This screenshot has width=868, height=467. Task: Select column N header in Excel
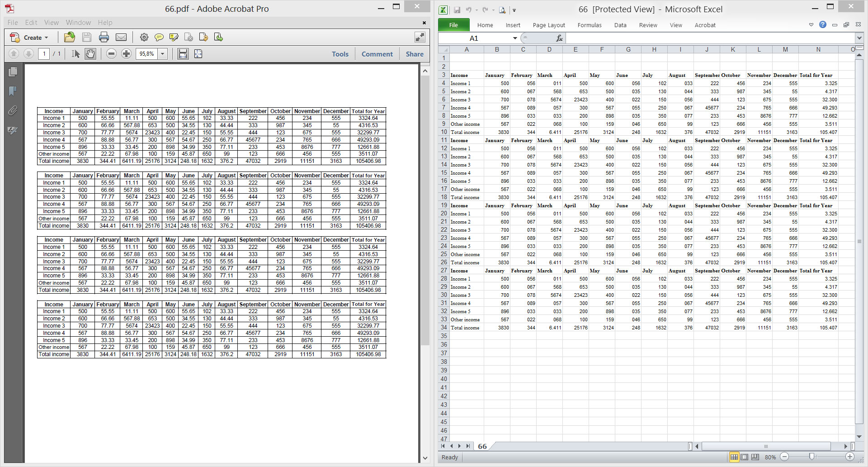(x=818, y=49)
